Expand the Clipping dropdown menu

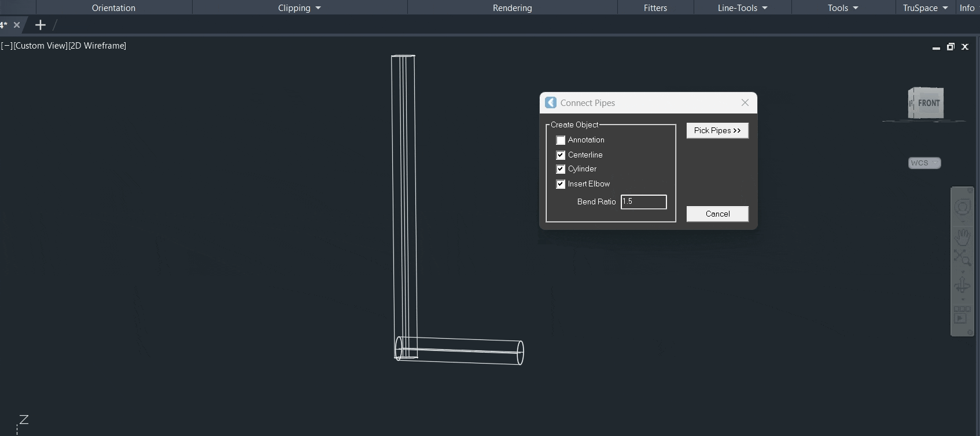(x=299, y=8)
